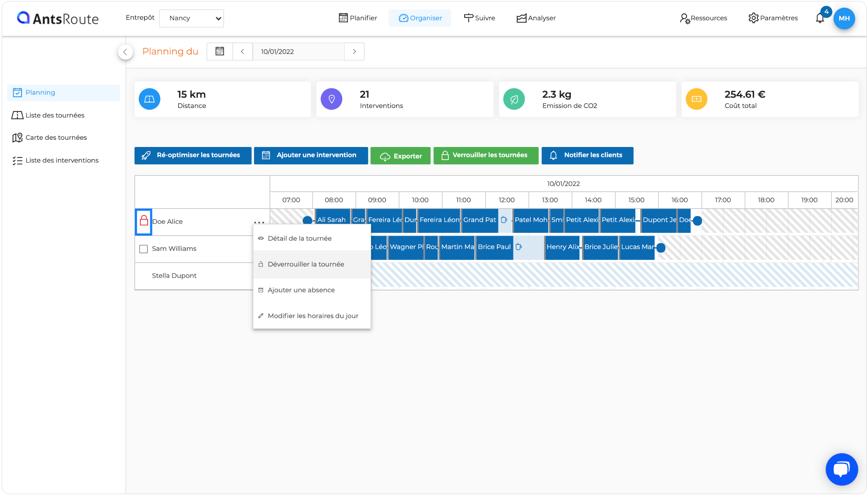Open the MH user avatar menu
The height and width of the screenshot is (495, 868).
pos(844,18)
